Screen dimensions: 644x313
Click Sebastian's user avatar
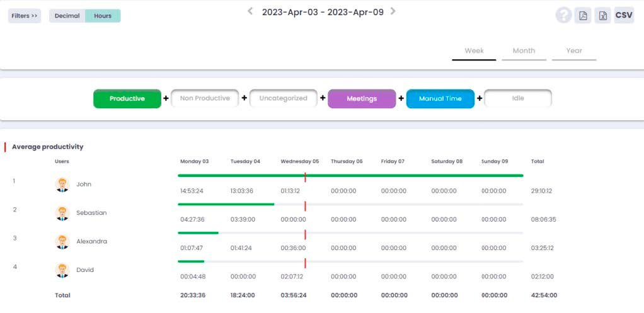62,213
